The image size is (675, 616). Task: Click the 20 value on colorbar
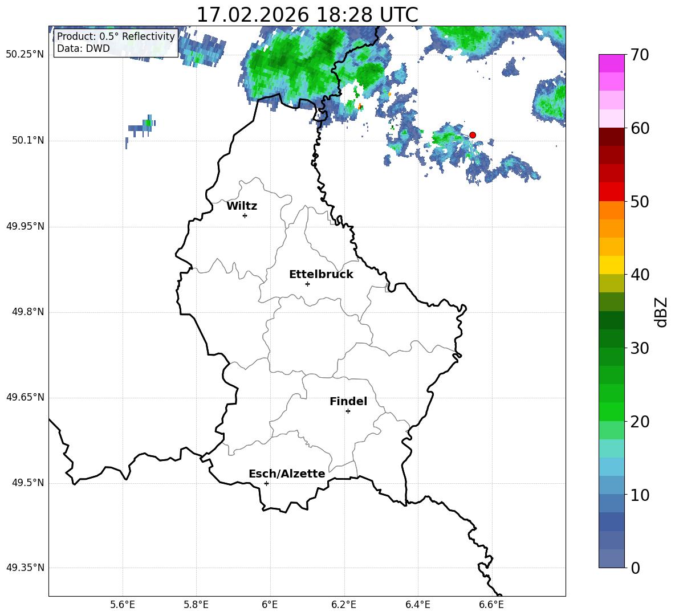point(640,422)
